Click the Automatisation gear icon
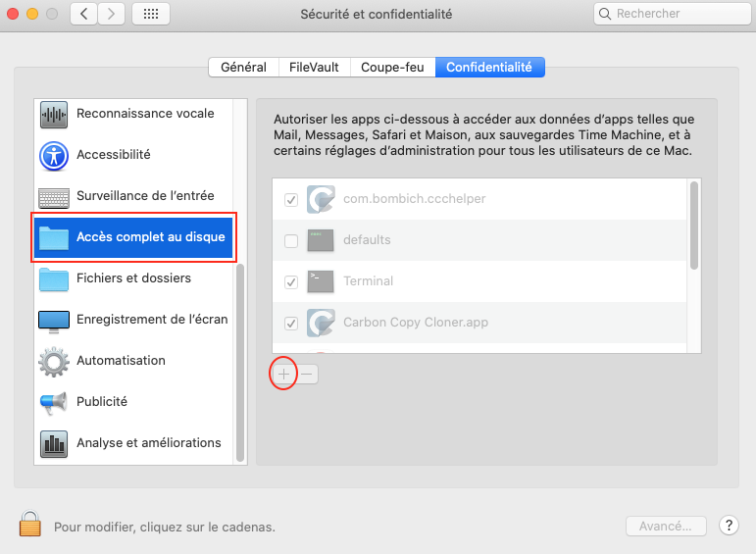 [54, 362]
